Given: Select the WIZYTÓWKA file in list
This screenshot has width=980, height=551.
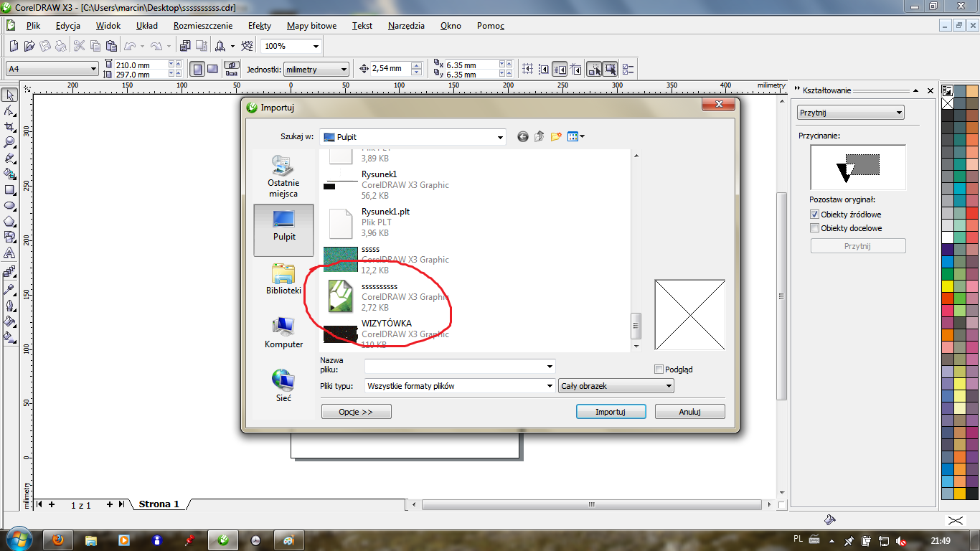Looking at the screenshot, I should coord(386,324).
